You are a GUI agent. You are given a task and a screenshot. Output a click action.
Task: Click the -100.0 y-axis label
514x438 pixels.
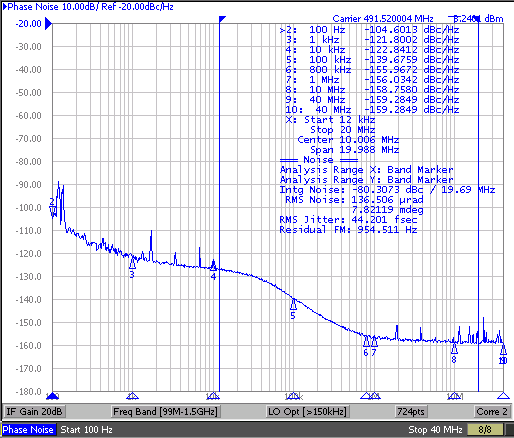click(x=29, y=208)
